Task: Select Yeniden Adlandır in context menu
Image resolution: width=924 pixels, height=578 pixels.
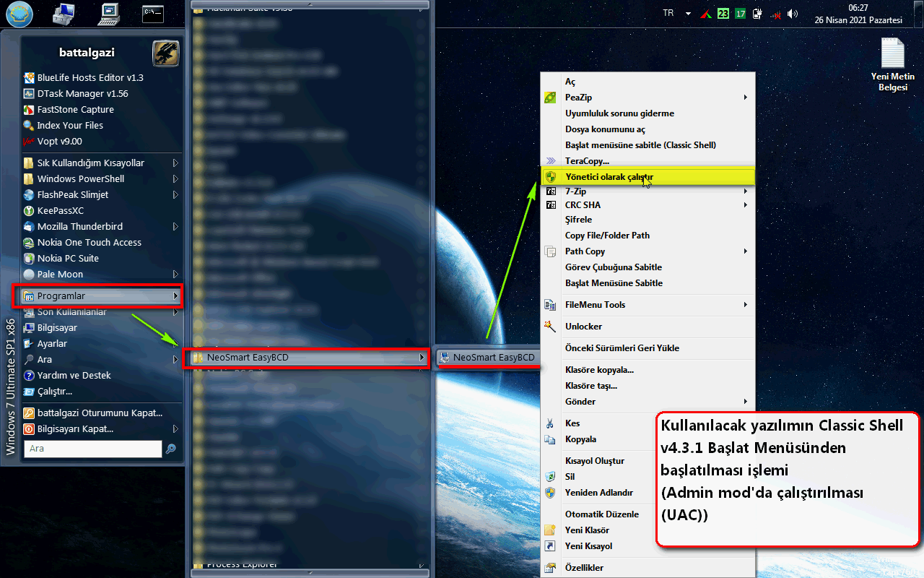Action: 598,492
